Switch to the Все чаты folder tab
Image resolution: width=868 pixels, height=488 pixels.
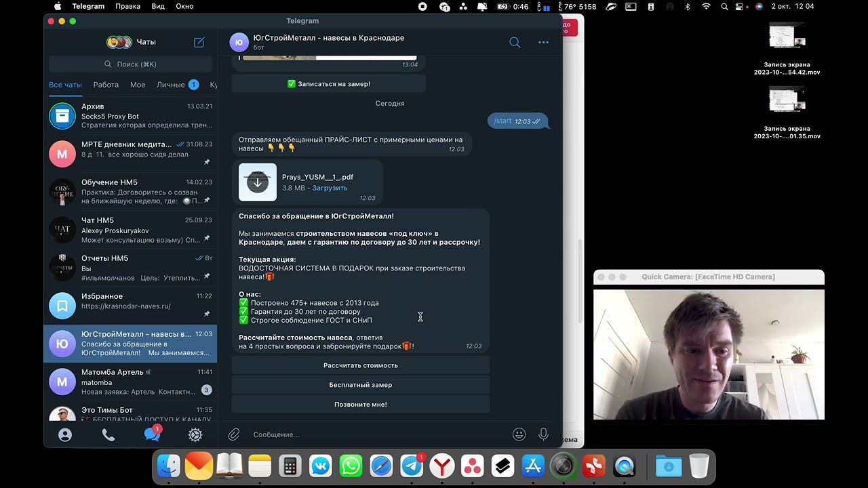[x=65, y=85]
